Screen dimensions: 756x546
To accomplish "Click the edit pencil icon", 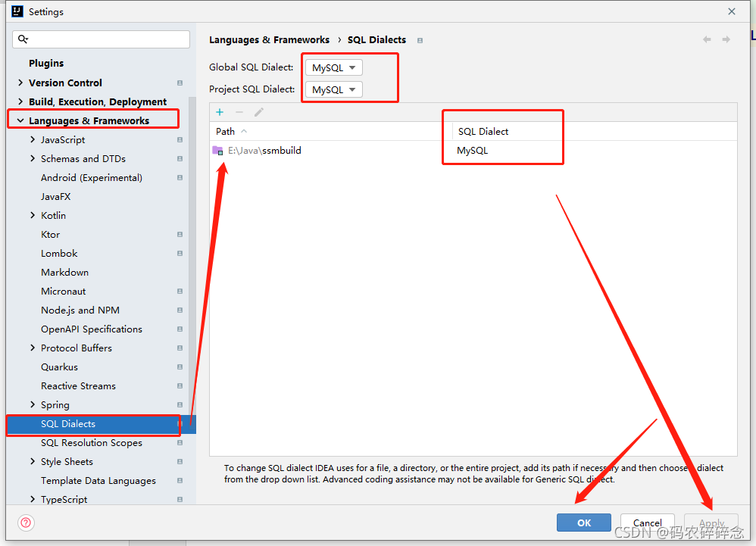I will click(x=259, y=112).
